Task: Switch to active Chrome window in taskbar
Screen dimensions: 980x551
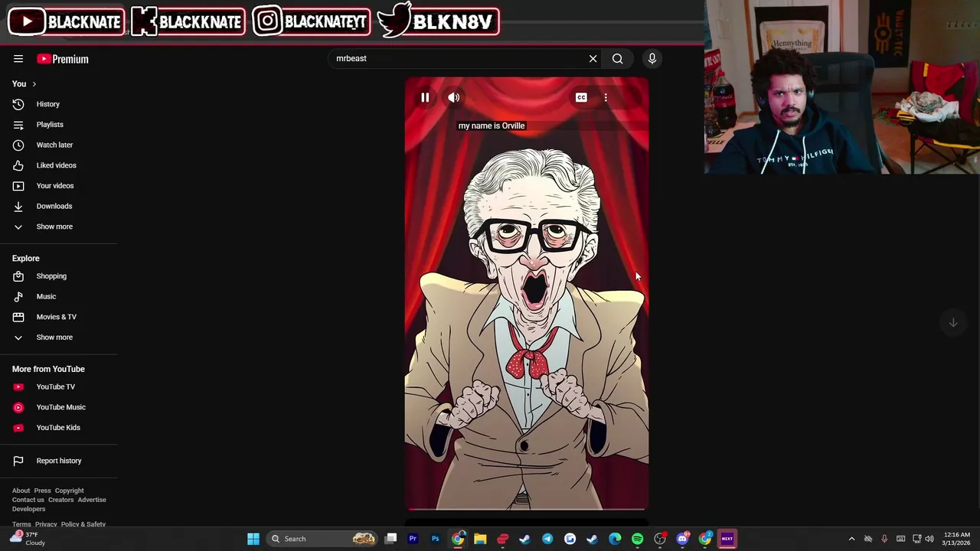Action: [x=458, y=539]
